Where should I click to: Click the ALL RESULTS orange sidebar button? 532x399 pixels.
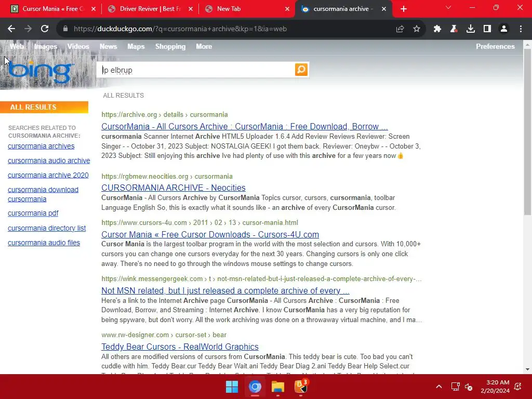44,107
